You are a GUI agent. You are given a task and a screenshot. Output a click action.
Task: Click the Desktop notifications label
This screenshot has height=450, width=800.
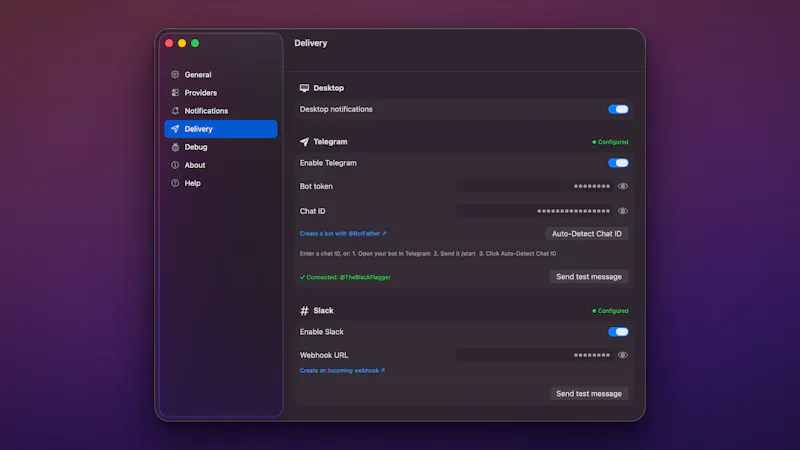[x=336, y=109]
